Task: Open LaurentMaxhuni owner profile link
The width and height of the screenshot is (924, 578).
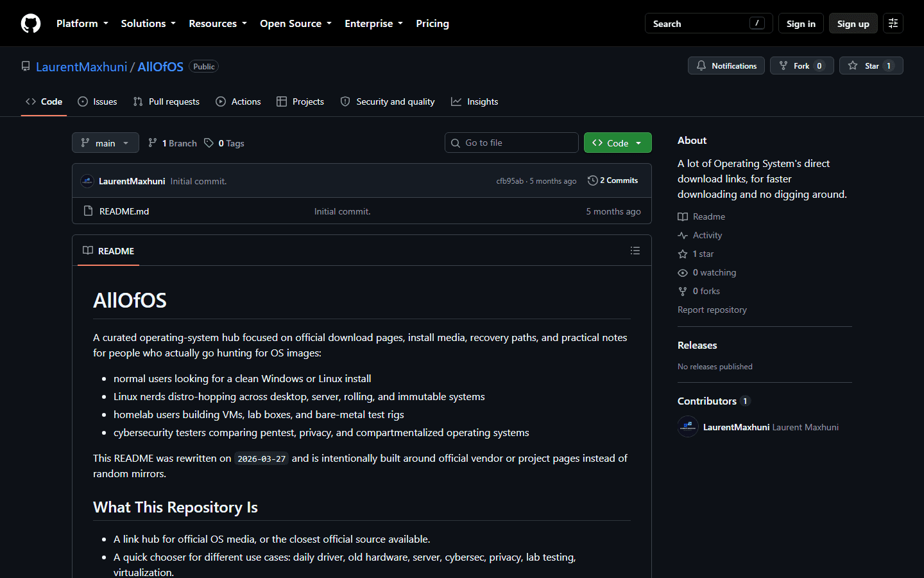Action: tap(81, 67)
